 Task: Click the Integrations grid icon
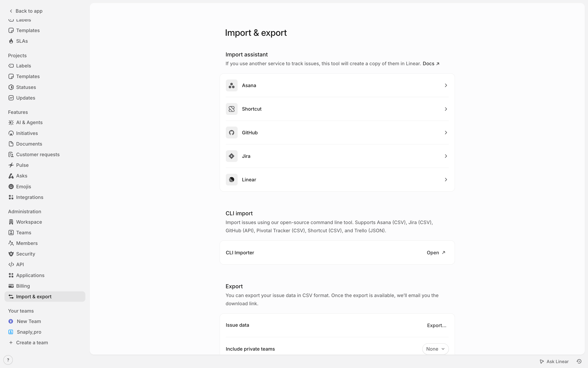11,197
